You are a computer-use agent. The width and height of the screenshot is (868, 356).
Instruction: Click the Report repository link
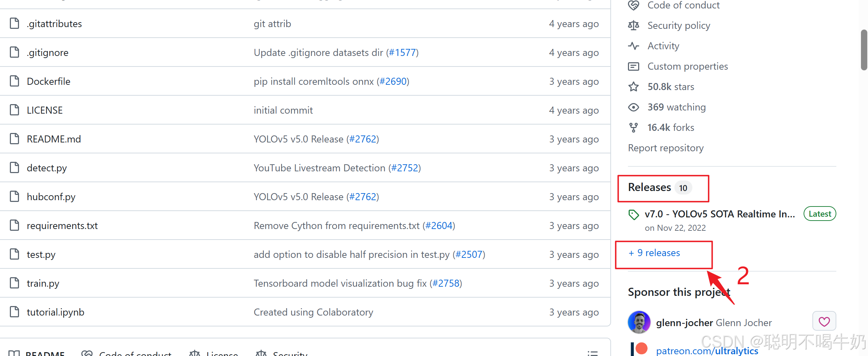pos(666,148)
